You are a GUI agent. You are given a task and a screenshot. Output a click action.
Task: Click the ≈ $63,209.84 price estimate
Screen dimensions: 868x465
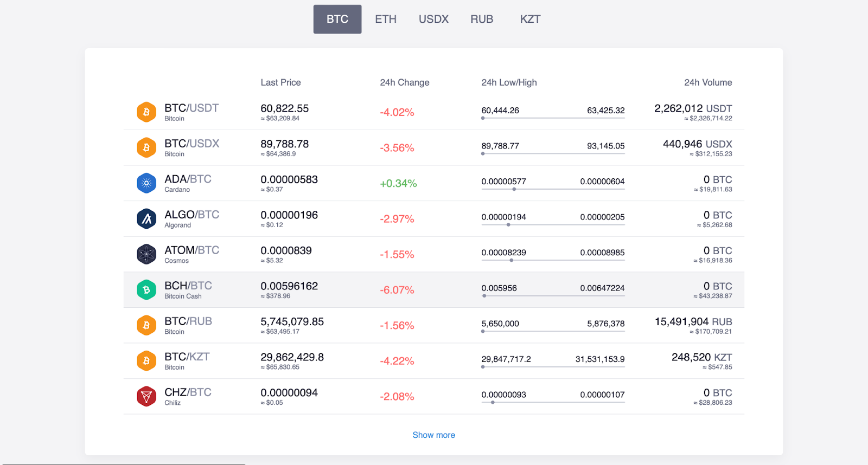pyautogui.click(x=280, y=118)
